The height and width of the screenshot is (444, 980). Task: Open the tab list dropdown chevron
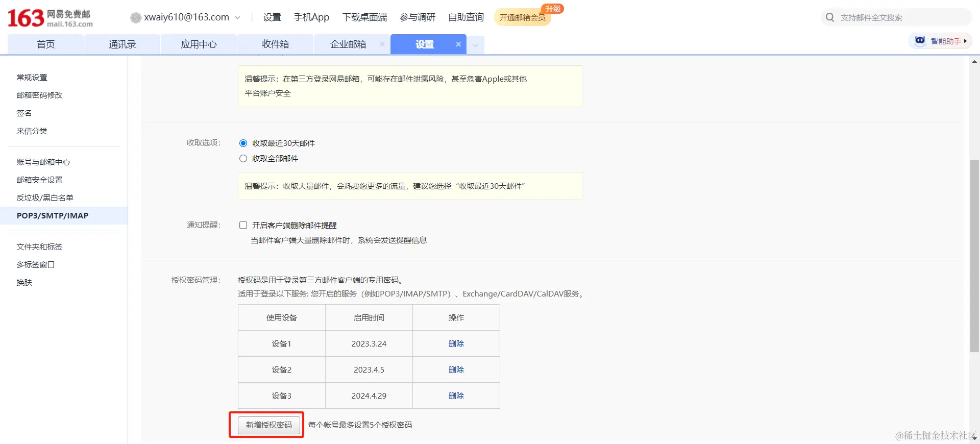tap(475, 45)
